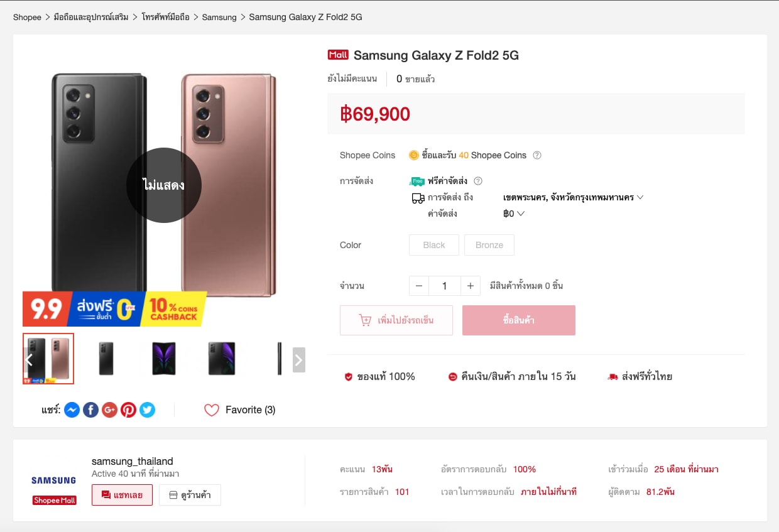Share product via Messenger icon

point(72,410)
